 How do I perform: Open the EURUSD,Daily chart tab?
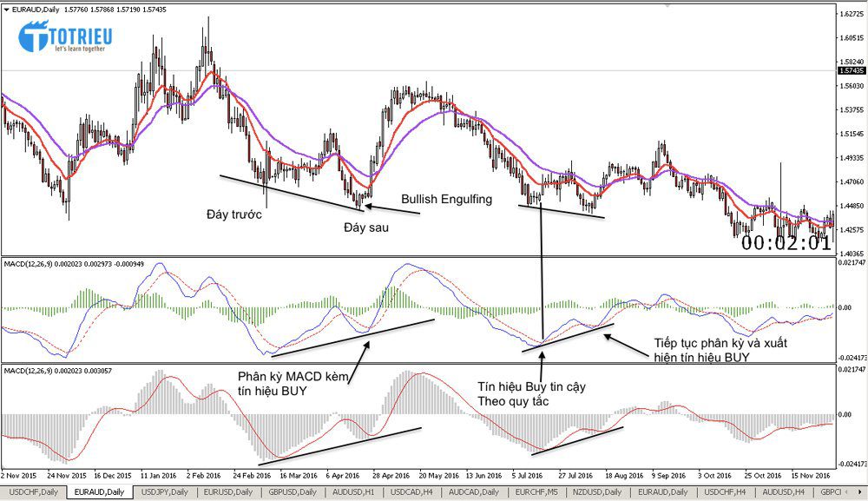click(229, 492)
